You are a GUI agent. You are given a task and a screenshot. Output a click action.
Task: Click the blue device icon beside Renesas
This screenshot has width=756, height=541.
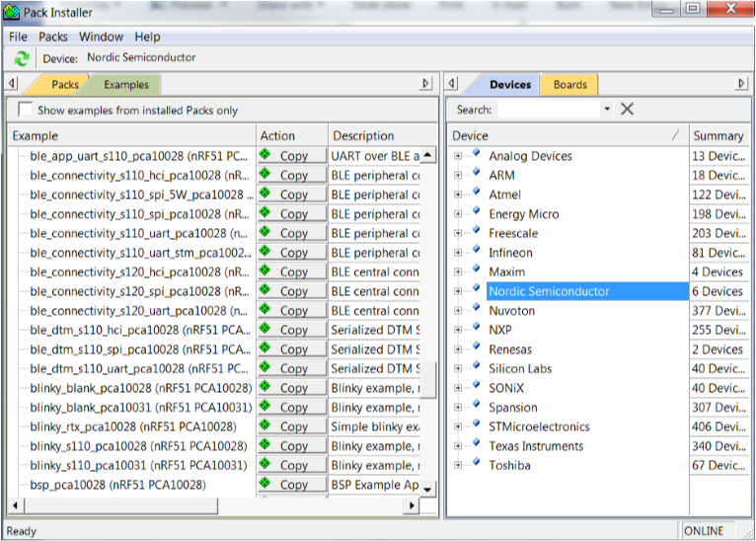coord(477,347)
